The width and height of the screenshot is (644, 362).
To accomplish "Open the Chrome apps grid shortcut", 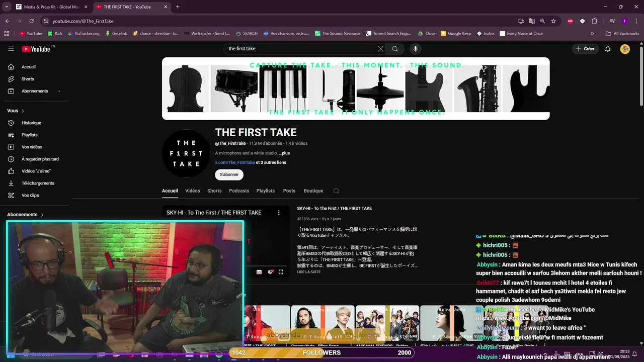I will (7, 34).
